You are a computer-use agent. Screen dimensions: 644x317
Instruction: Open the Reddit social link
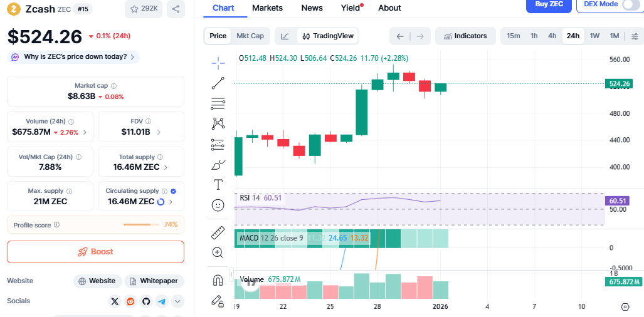[130, 301]
